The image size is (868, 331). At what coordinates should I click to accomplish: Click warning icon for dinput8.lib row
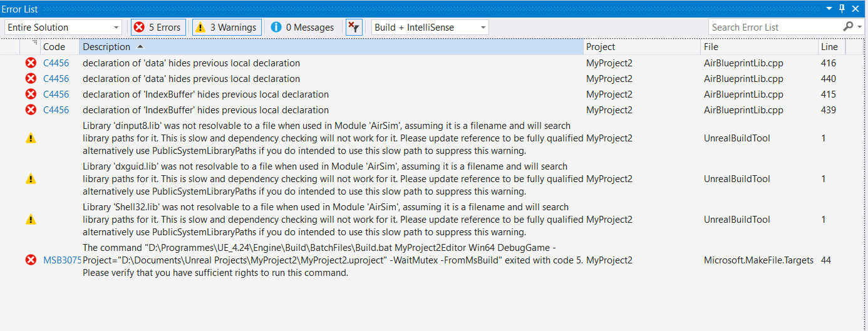click(x=31, y=138)
